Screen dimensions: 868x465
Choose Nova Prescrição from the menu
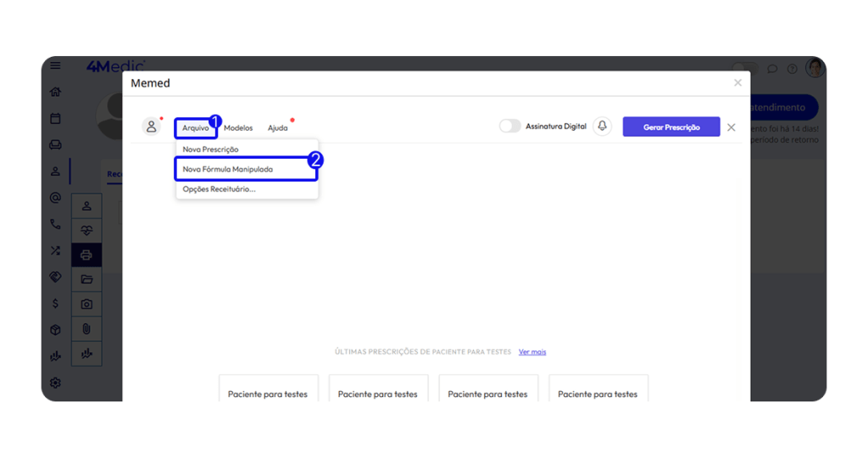(211, 149)
